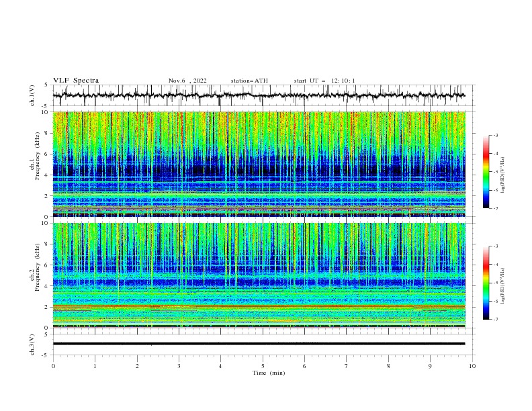
Task: Click time axis tick label "10"
Action: click(472, 366)
